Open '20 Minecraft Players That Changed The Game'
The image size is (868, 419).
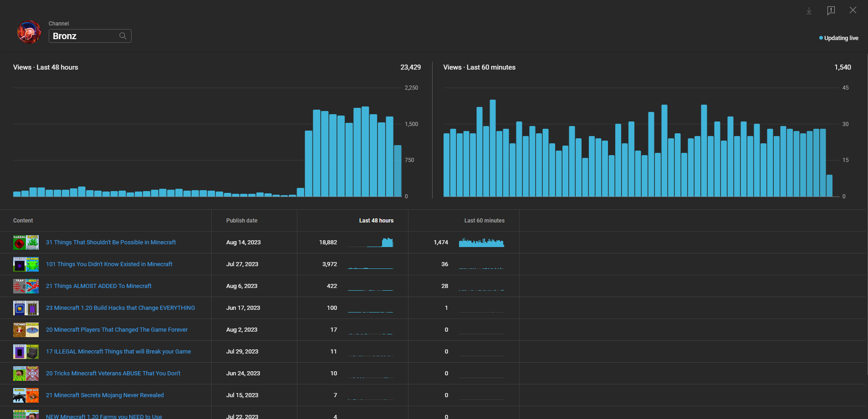tap(117, 330)
